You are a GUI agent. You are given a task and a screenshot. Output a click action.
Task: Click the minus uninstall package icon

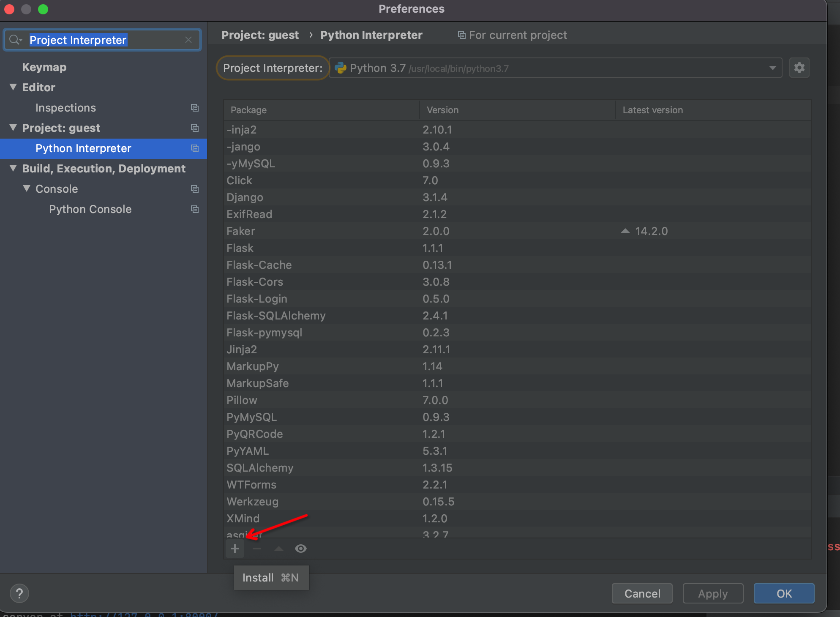(x=257, y=549)
